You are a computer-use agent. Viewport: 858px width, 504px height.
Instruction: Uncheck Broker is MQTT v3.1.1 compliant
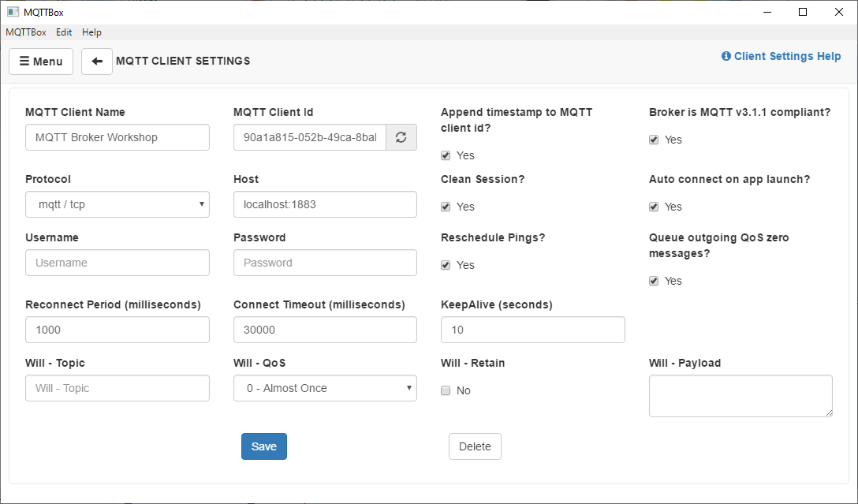point(654,140)
